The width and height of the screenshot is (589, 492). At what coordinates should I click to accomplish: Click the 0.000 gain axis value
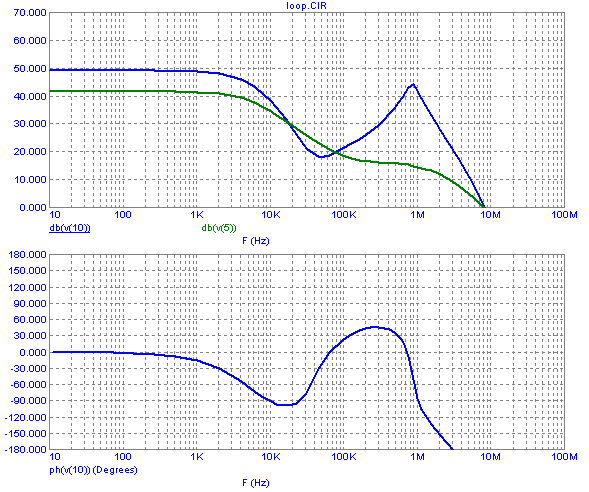tap(33, 208)
